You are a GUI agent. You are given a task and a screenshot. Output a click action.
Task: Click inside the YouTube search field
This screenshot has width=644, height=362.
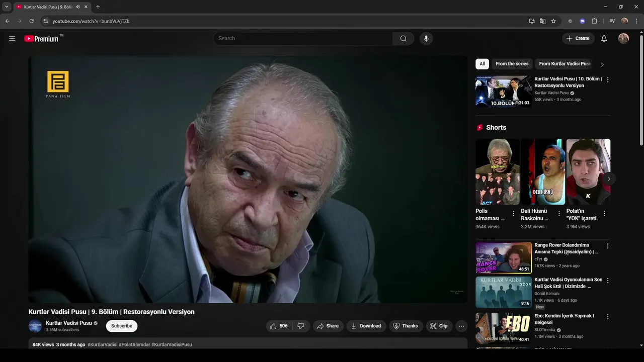[x=303, y=38]
